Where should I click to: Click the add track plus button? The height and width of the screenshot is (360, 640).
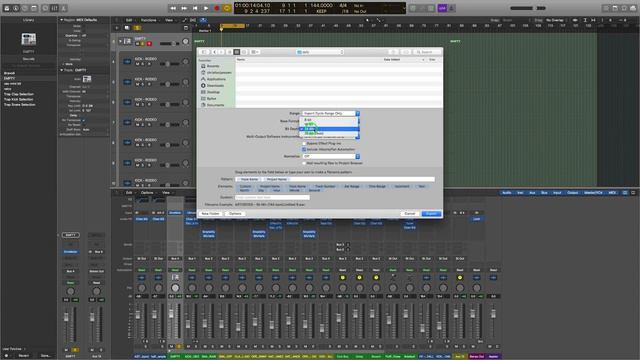[x=117, y=28]
